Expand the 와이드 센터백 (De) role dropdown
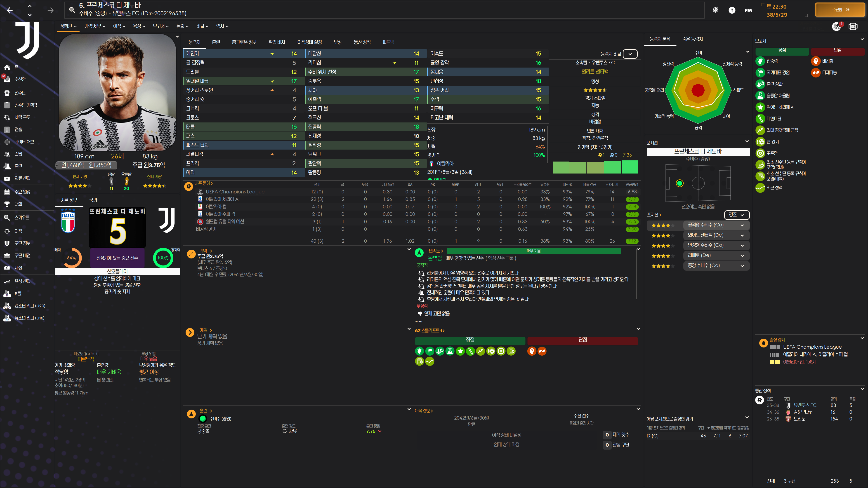The image size is (868, 488). pyautogui.click(x=716, y=235)
